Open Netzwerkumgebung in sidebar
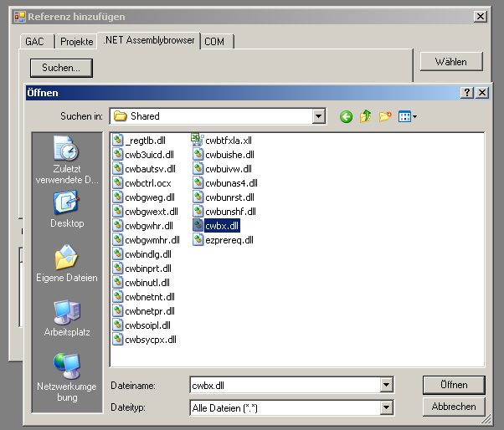The height and width of the screenshot is (430, 504). (67, 377)
